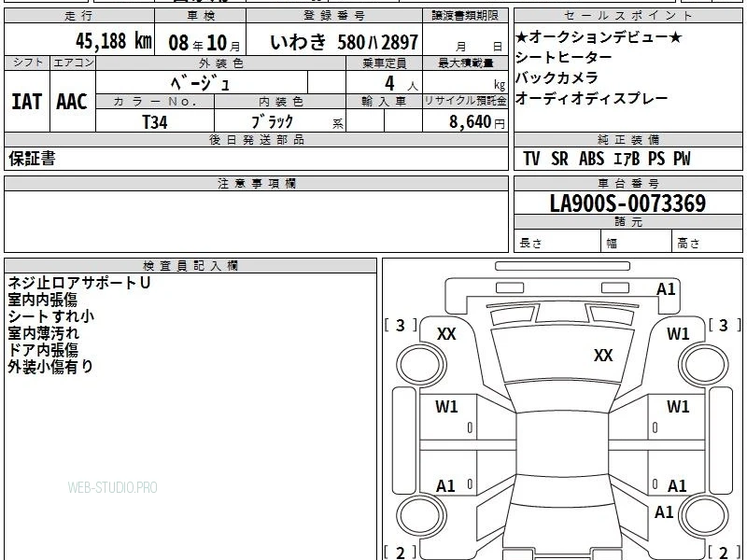Click the seating capacity 4人
Image resolution: width=747 pixels, height=560 pixels.
point(401,84)
